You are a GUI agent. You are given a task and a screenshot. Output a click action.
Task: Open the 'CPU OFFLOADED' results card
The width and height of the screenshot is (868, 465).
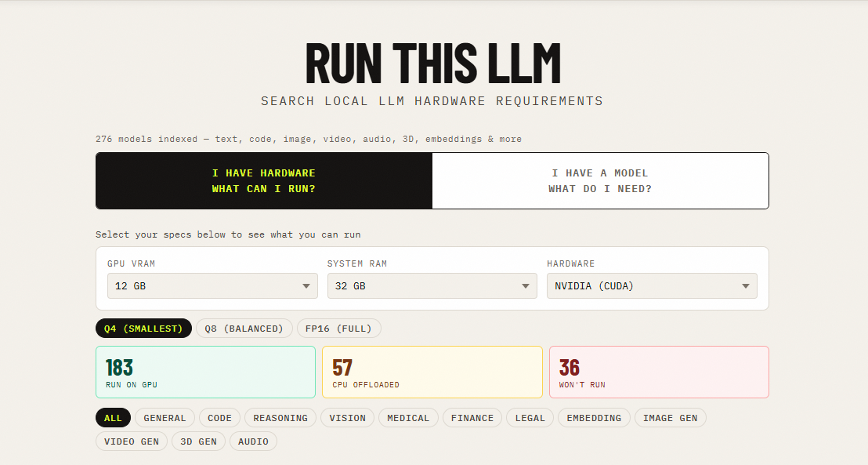432,372
